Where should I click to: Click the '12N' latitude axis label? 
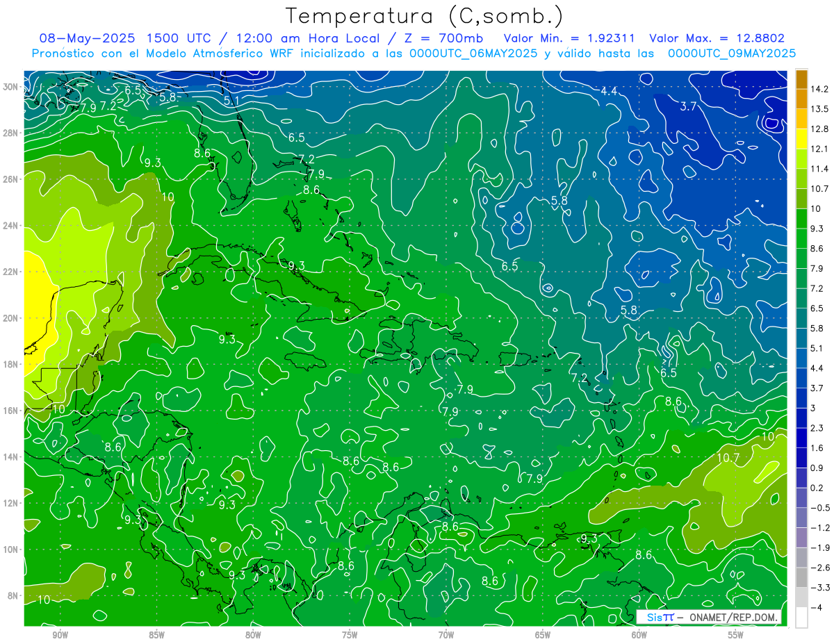10,503
